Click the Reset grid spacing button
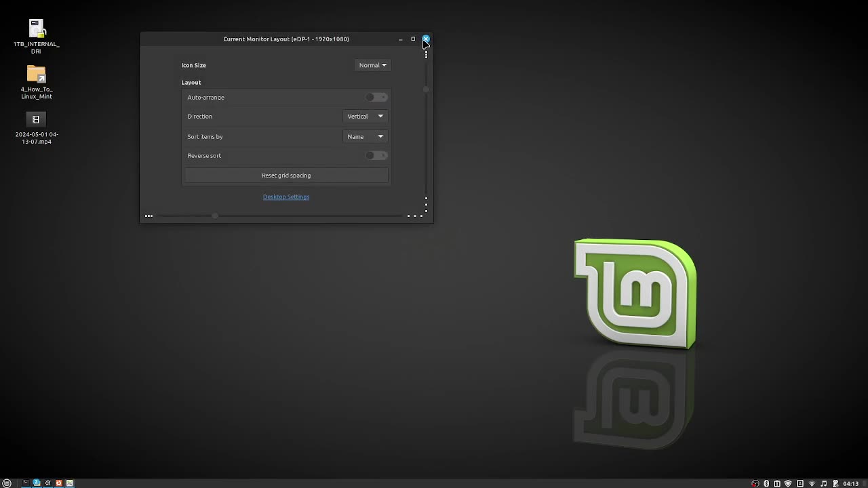Viewport: 868px width, 488px height. tap(286, 176)
